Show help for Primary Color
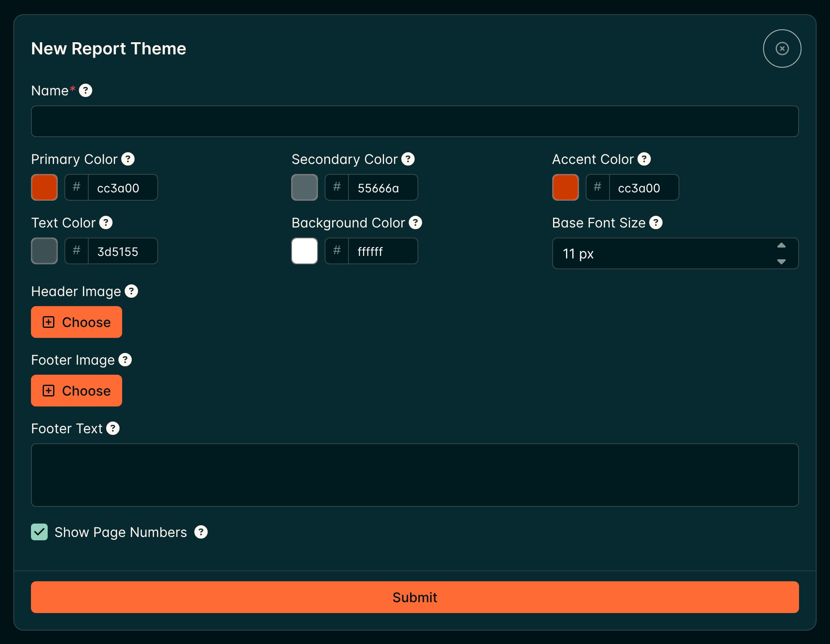 click(128, 159)
